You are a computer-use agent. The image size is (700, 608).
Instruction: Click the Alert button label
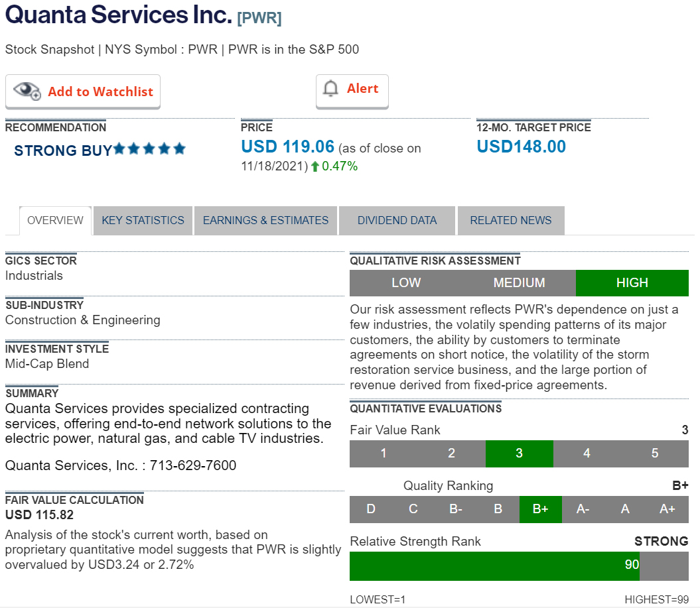(362, 89)
